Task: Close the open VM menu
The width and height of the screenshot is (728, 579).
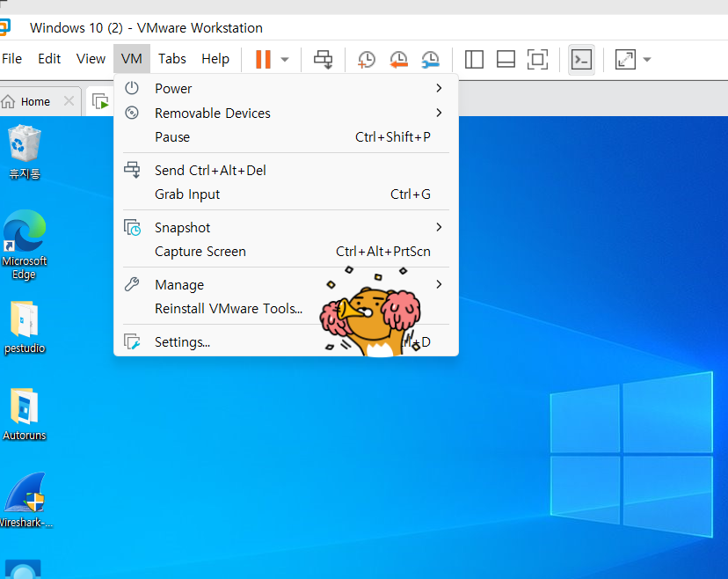Action: click(x=131, y=59)
